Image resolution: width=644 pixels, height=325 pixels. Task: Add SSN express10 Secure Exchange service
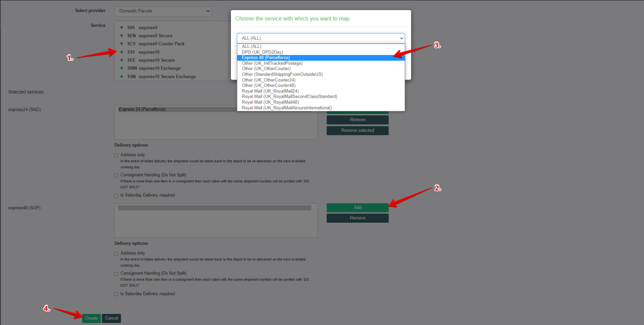tap(121, 76)
